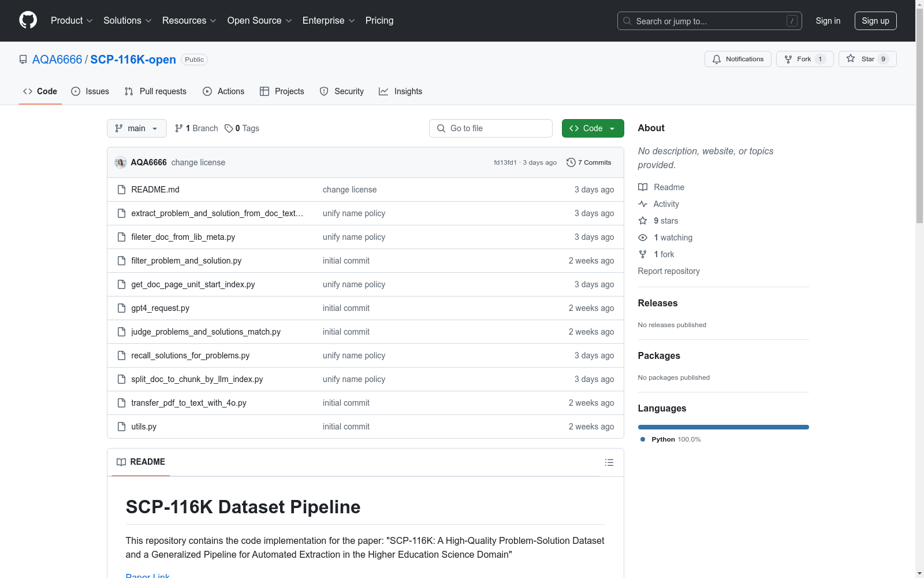The height and width of the screenshot is (578, 924).
Task: Click the Star icon in header
Action: 851,58
